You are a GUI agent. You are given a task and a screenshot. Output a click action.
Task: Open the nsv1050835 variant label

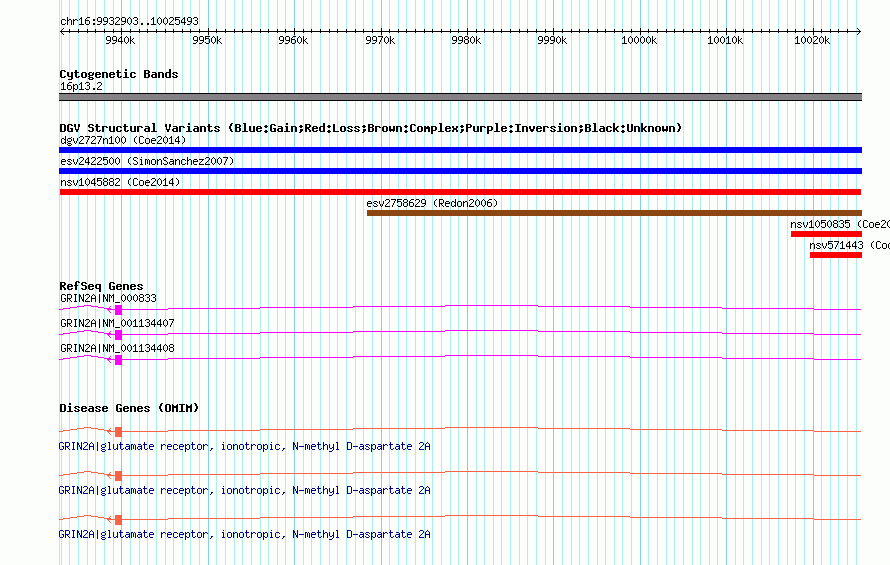point(840,224)
